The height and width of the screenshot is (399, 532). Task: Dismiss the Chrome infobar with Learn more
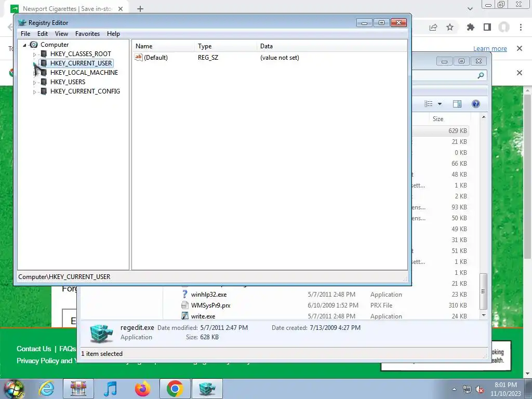click(x=519, y=48)
